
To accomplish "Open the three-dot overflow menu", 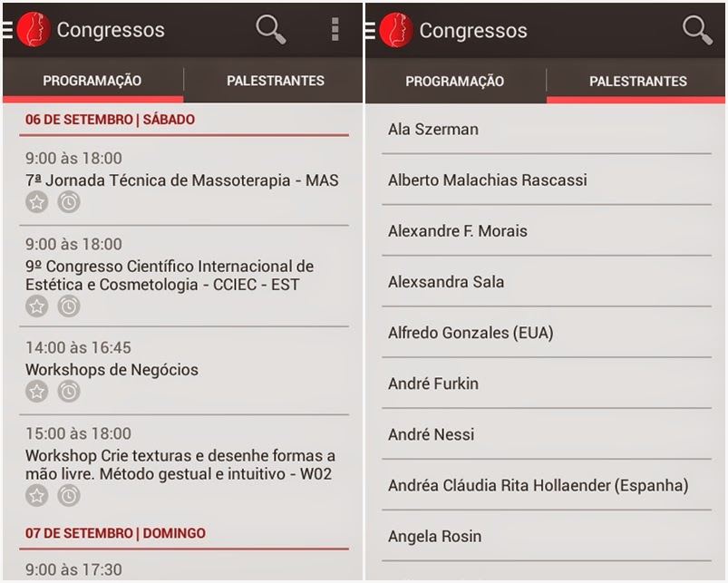I will 335,30.
